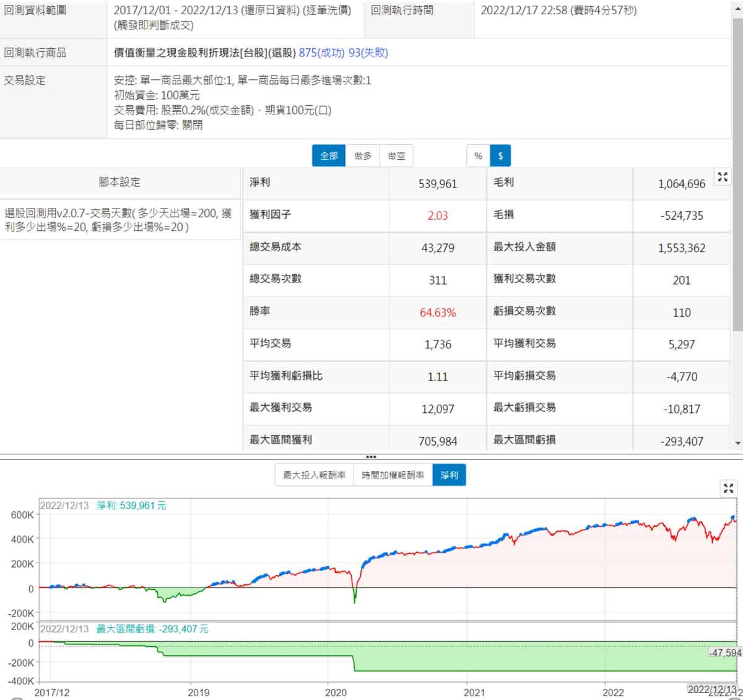The width and height of the screenshot is (743, 700).
Task: Click the 勝率 value 64.63%
Action: [437, 313]
